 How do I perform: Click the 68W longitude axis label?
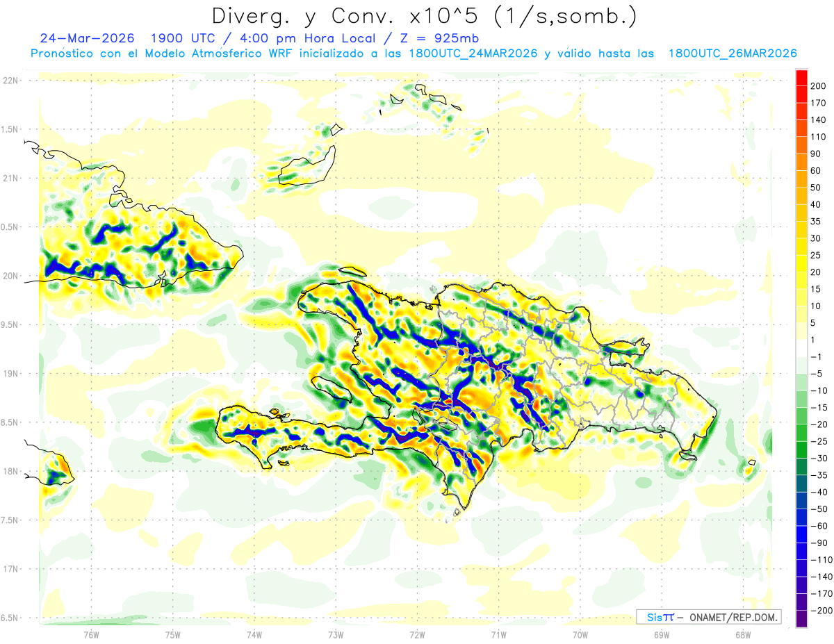tap(743, 635)
